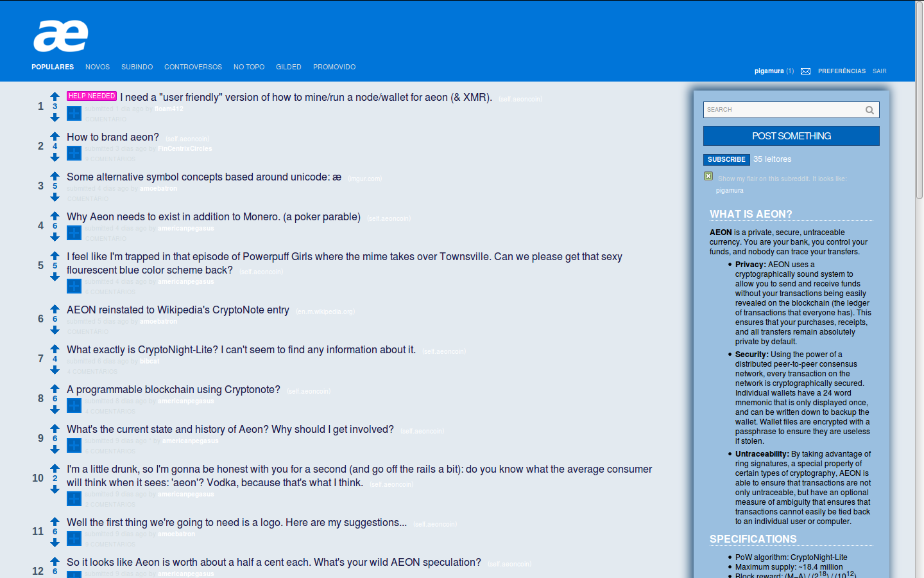Upvote the CryptoNight-Lite question post
Image resolution: width=924 pixels, height=578 pixels.
click(55, 349)
